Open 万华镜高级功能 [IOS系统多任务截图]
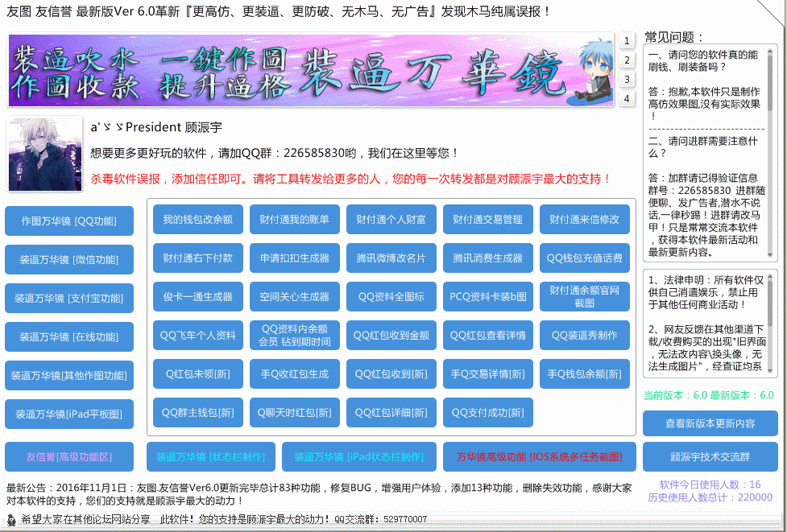Screen dimensions: 787x532 pyautogui.click(x=540, y=456)
